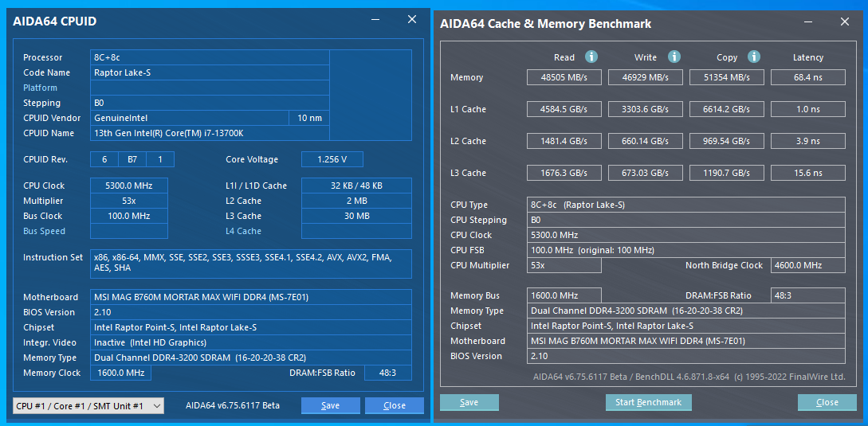Click the Processor field 8C+8c in CPUID
Image resolution: width=868 pixels, height=426 pixels.
pos(210,57)
